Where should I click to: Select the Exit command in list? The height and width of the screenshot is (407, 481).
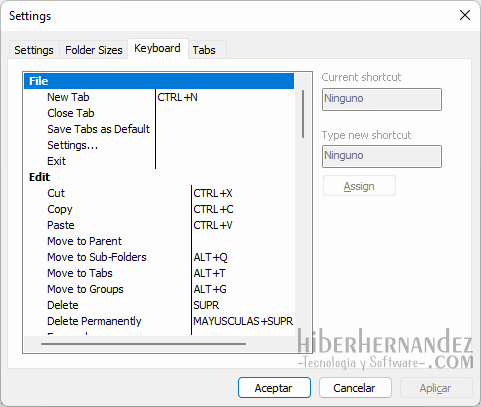(x=57, y=161)
